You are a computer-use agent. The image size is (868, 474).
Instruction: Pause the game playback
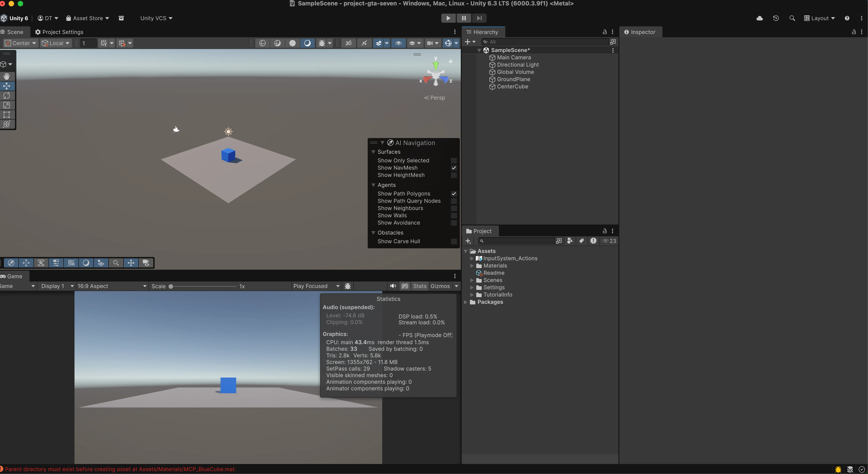tap(464, 18)
